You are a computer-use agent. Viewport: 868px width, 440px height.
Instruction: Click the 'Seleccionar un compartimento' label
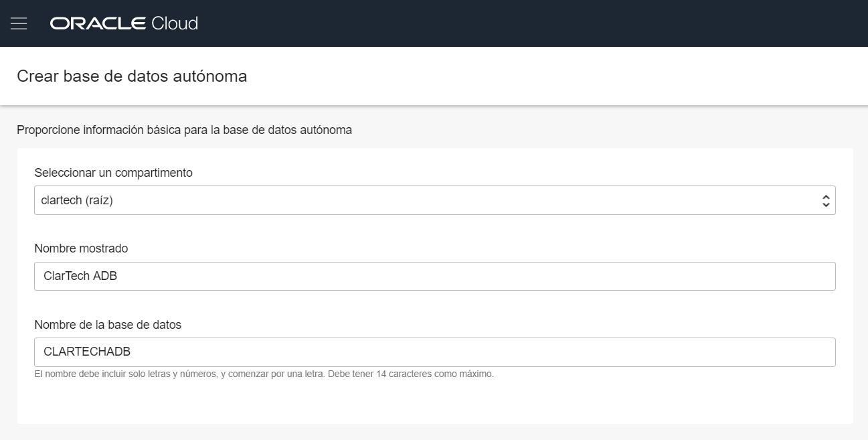113,173
